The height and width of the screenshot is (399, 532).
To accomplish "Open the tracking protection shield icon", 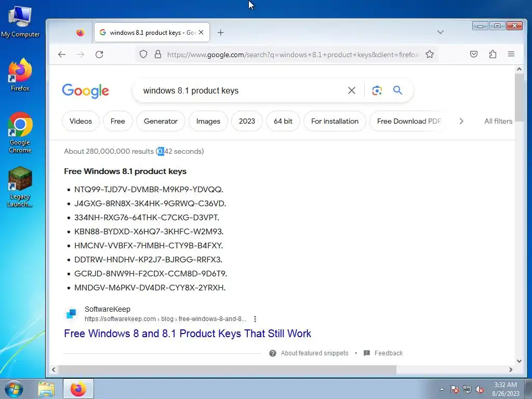I will tap(143, 54).
